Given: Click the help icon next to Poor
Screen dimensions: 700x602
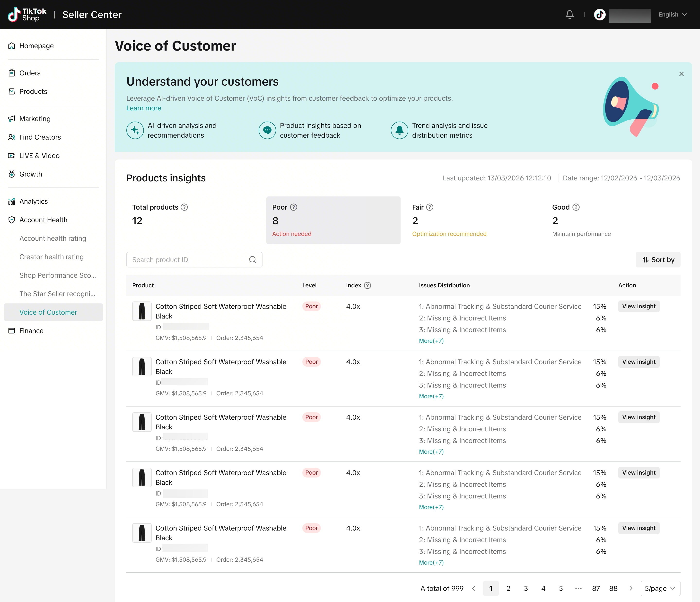Looking at the screenshot, I should [294, 207].
